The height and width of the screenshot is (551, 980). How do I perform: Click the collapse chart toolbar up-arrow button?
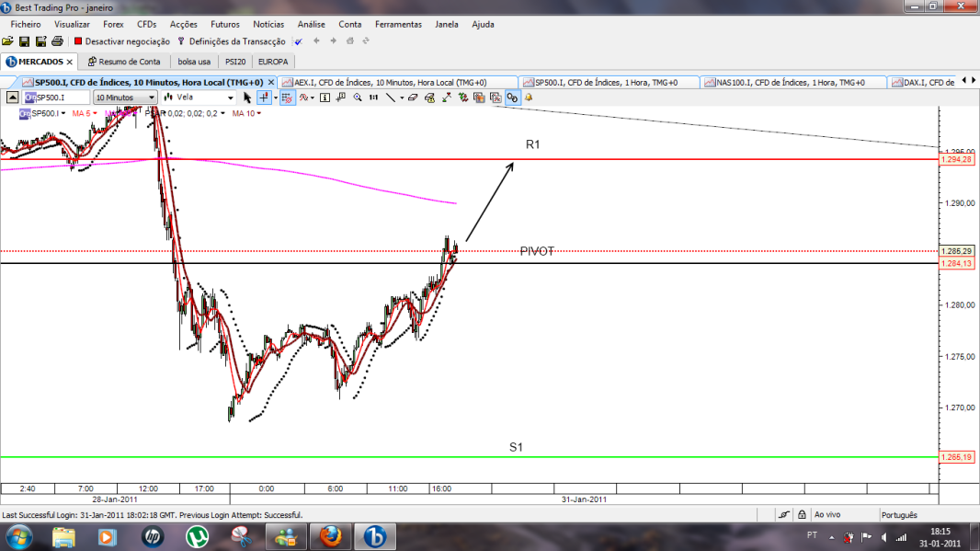(13, 98)
